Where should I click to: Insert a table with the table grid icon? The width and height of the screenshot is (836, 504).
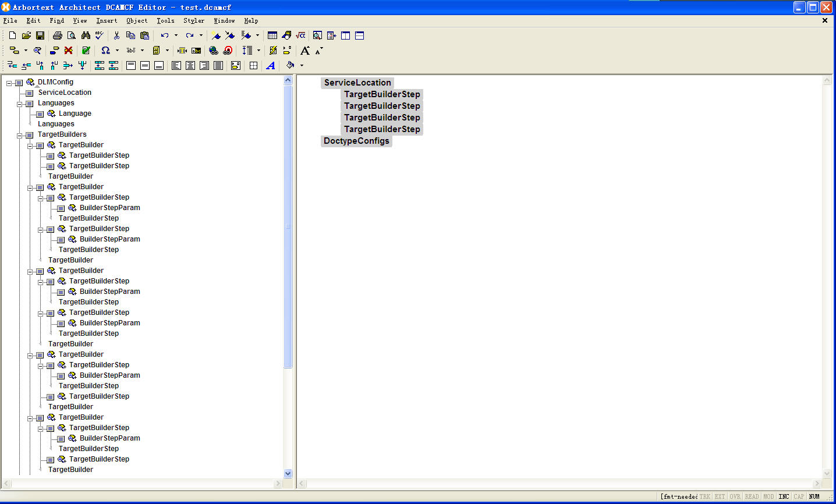pos(272,36)
